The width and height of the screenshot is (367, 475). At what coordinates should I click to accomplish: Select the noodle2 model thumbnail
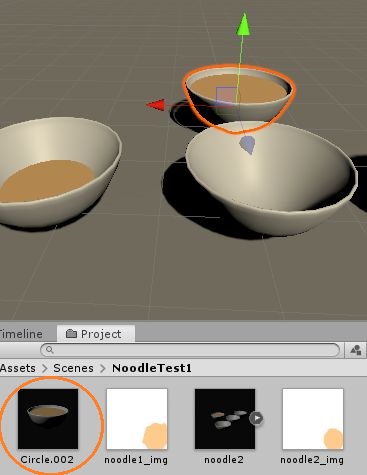tap(225, 419)
